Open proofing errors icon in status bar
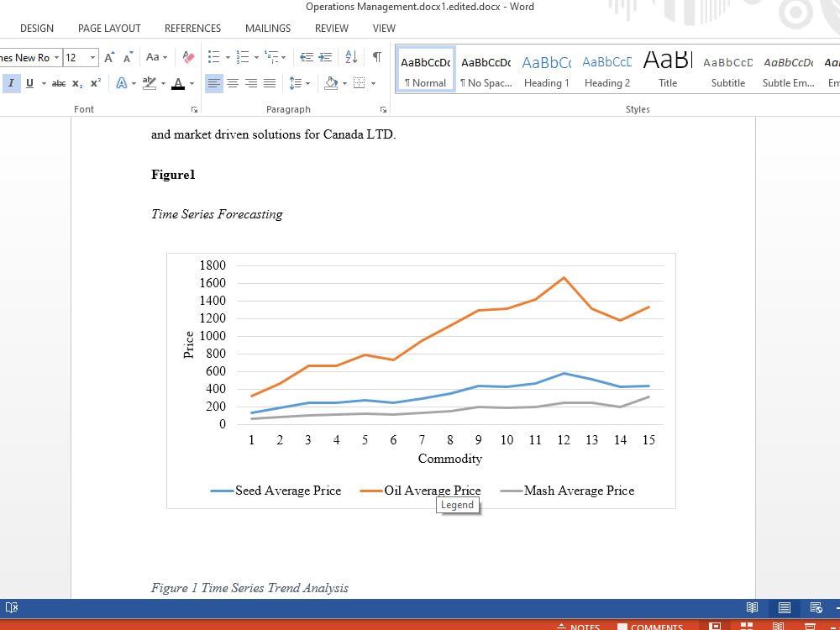 (12, 607)
